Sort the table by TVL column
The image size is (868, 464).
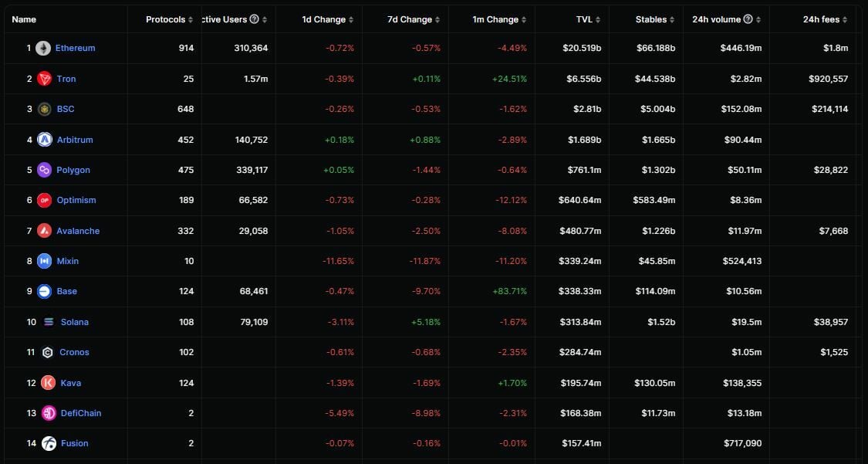tap(588, 19)
